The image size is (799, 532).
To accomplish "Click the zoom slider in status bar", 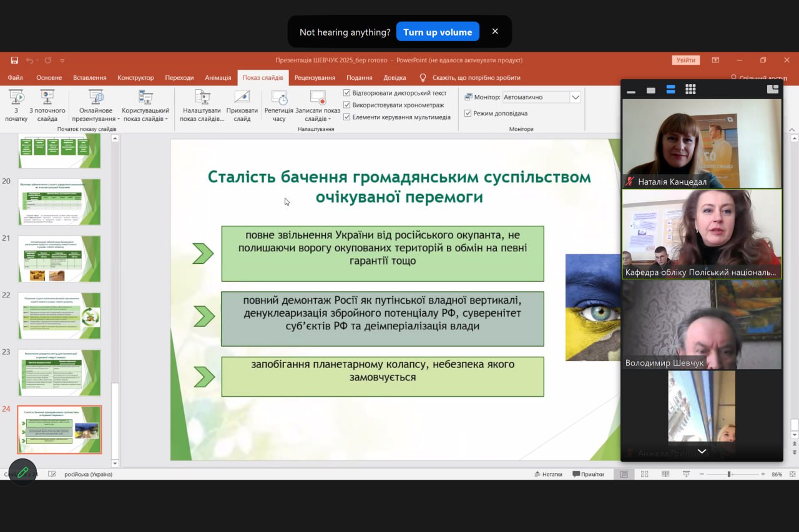I will point(732,474).
